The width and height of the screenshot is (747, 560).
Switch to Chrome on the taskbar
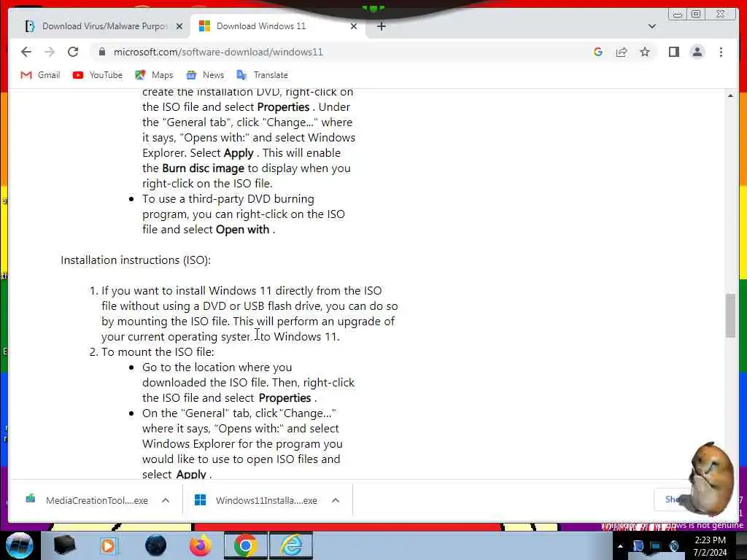[246, 545]
